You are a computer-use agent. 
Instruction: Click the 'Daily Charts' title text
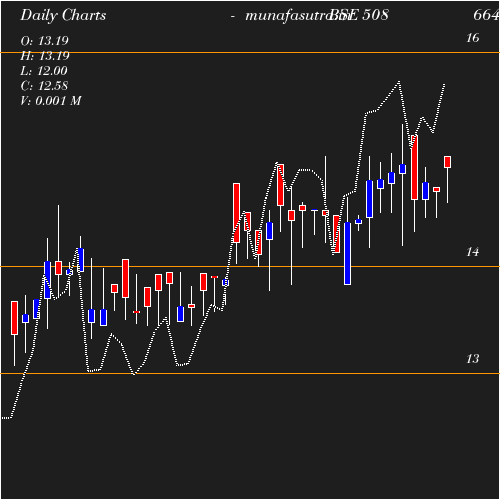[x=63, y=16]
